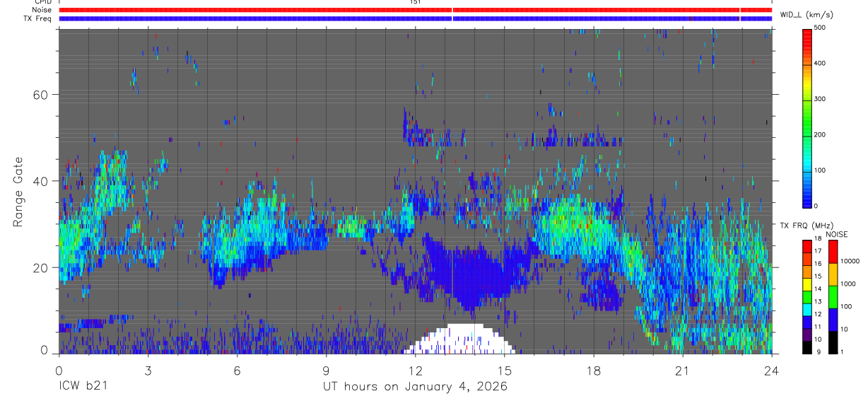Click the '10000' noise legend value
868x401 pixels.
click(850, 261)
